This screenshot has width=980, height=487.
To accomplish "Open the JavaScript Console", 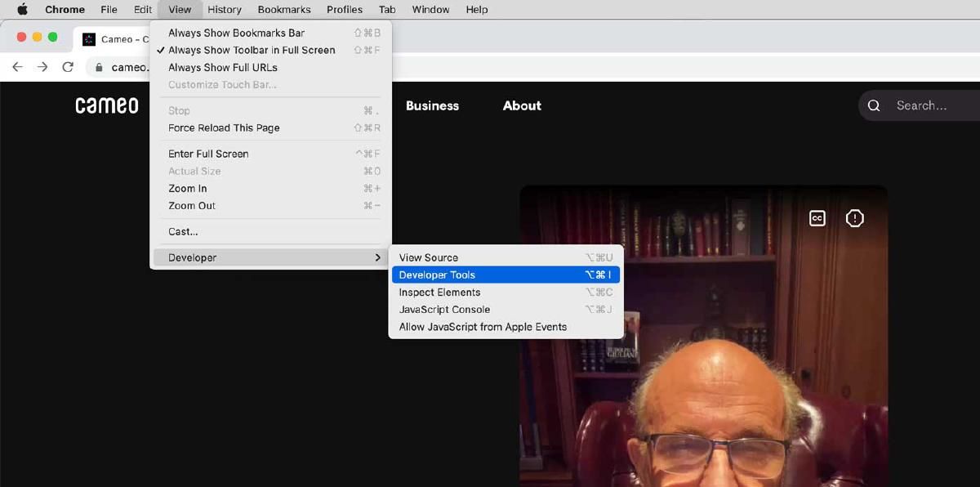I will tap(506, 310).
